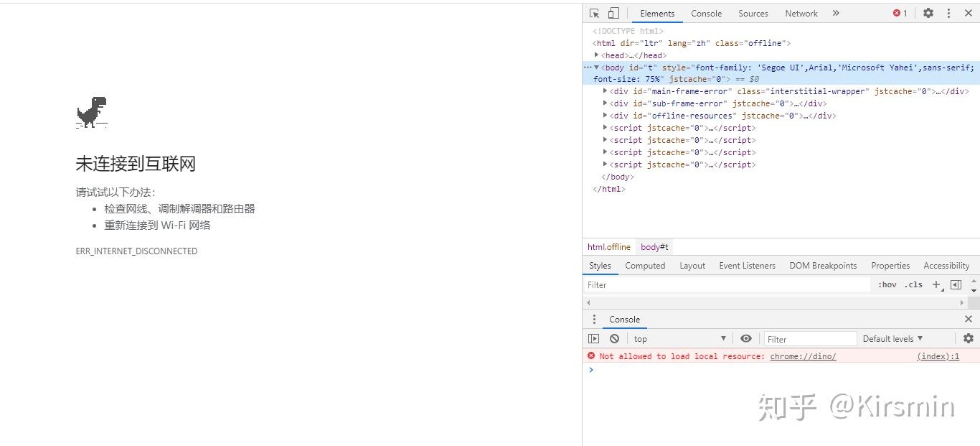
Task: Select the Computed pane tab
Action: coord(645,266)
